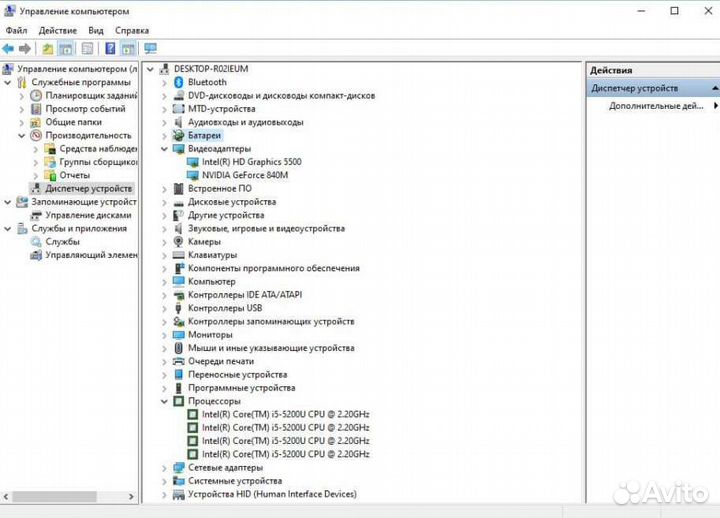Collapse the Видеоадаптеры category
The width and height of the screenshot is (720, 518).
(164, 149)
